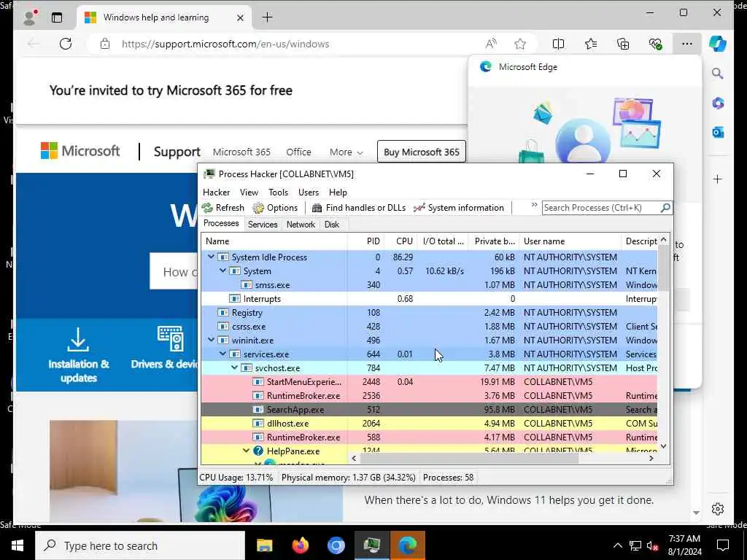The image size is (747, 560).
Task: Collapse the services.exe tree node
Action: (x=222, y=354)
